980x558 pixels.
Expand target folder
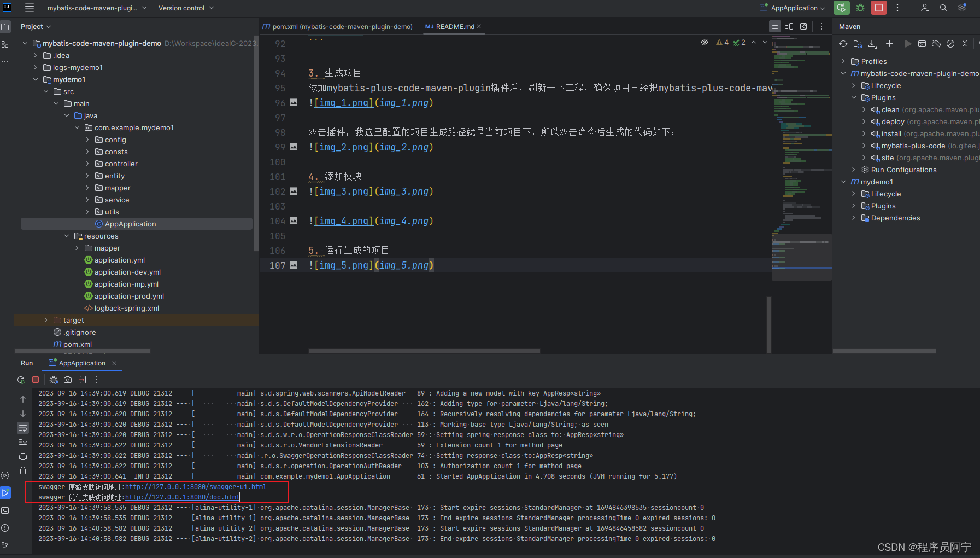click(46, 320)
